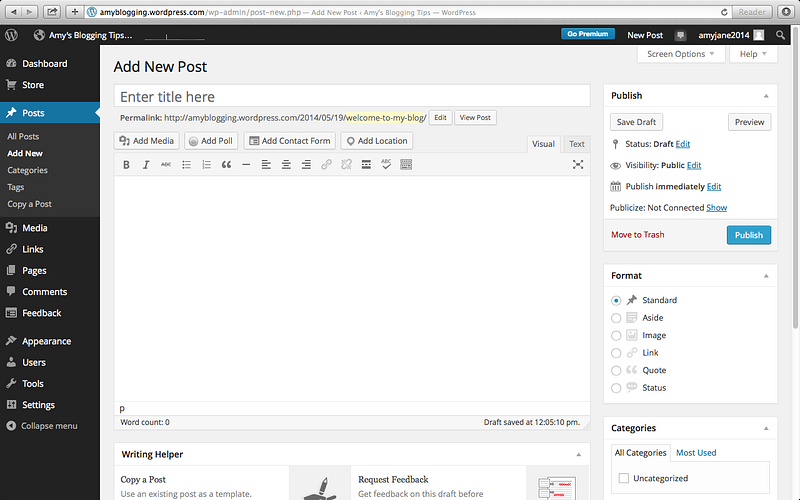Expand the Screen Options dropdown
This screenshot has width=800, height=500.
pyautogui.click(x=681, y=54)
